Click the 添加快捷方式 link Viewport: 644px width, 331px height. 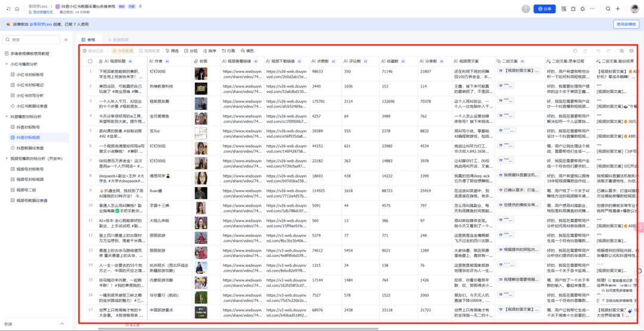pyautogui.click(x=40, y=12)
